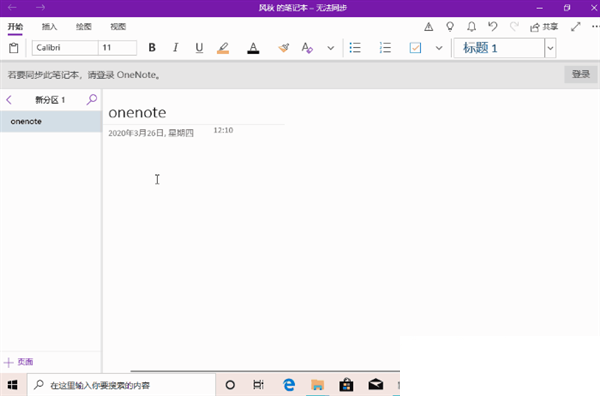Open Microsoft Store from taskbar
This screenshot has width=600, height=396.
pos(346,385)
